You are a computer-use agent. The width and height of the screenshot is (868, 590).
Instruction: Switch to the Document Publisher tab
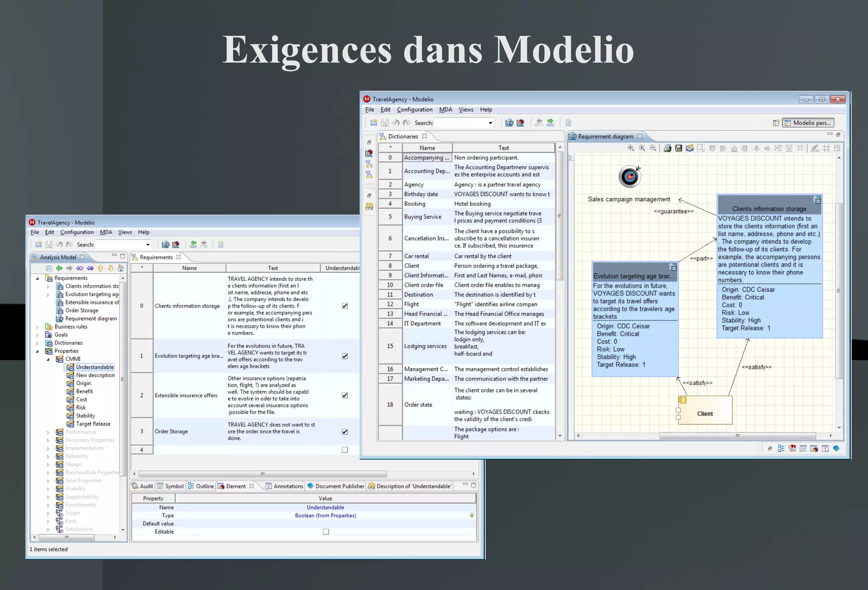336,486
